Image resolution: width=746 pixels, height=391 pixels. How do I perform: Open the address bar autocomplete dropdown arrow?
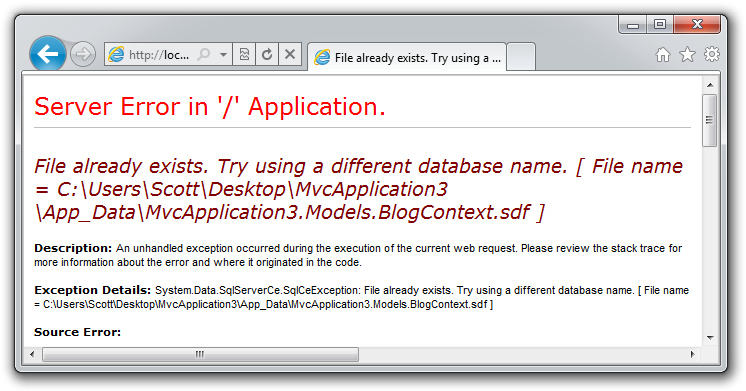tap(223, 55)
